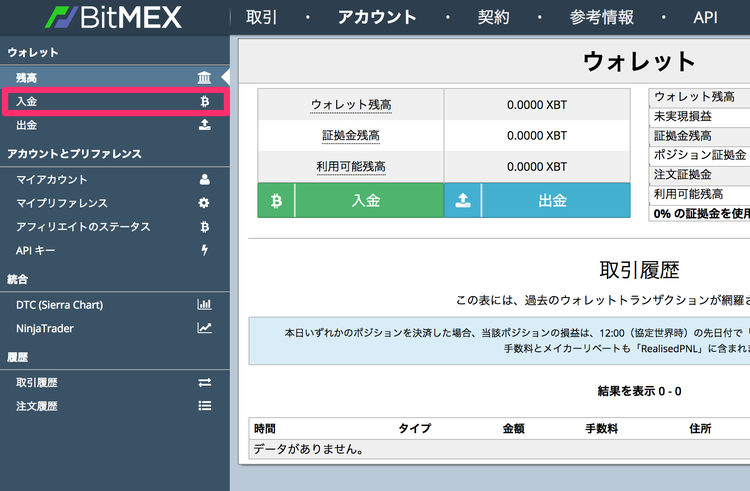Click the 手数料 column header
This screenshot has width=750, height=491.
click(602, 428)
